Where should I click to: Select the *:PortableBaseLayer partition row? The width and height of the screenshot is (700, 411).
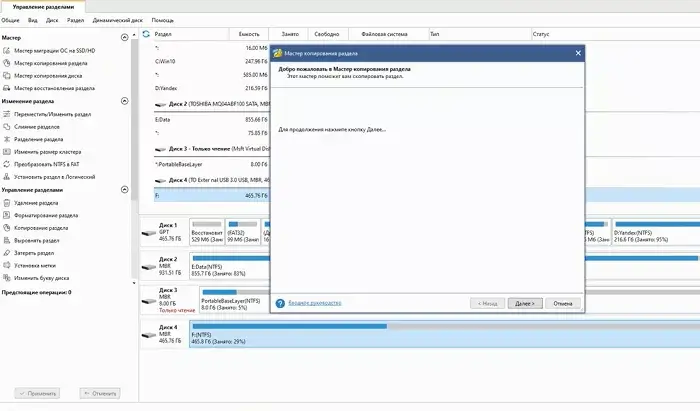pos(212,164)
